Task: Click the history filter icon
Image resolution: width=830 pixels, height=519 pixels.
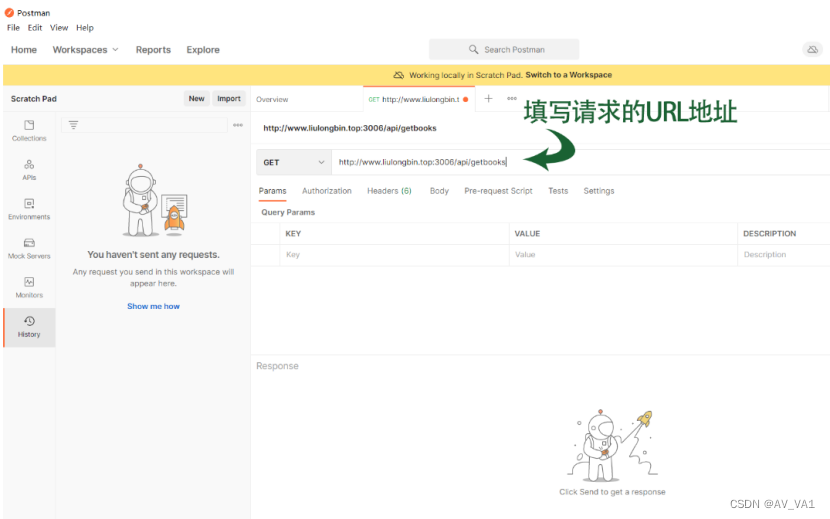Action: (73, 125)
